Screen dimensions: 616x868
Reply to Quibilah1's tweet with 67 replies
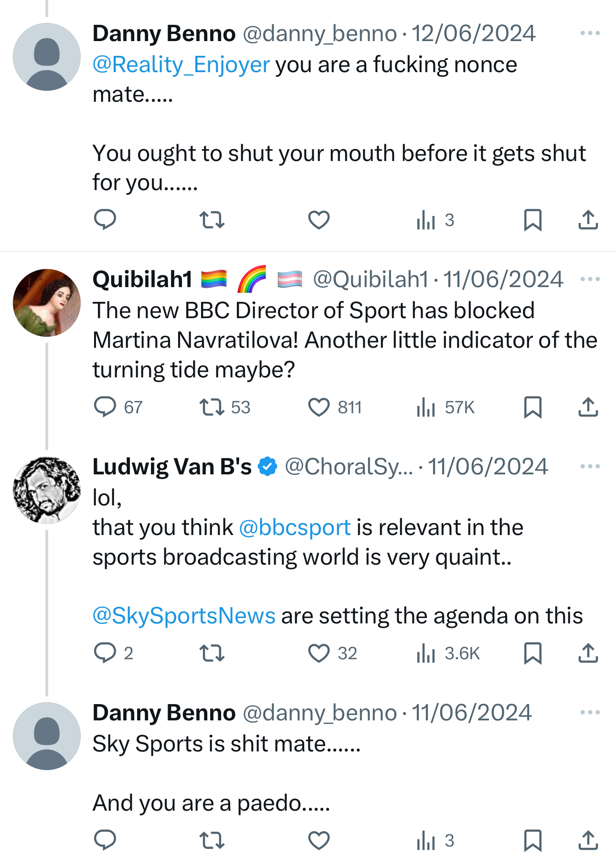coord(105,407)
